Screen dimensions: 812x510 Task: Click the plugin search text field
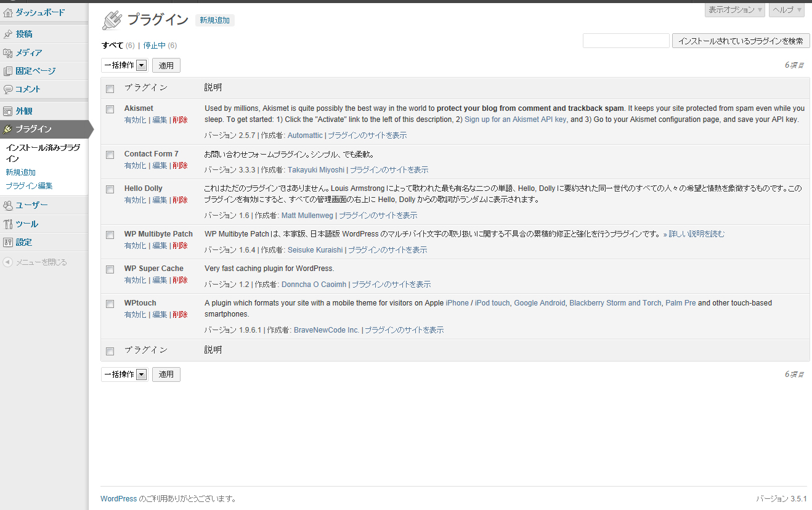click(626, 41)
